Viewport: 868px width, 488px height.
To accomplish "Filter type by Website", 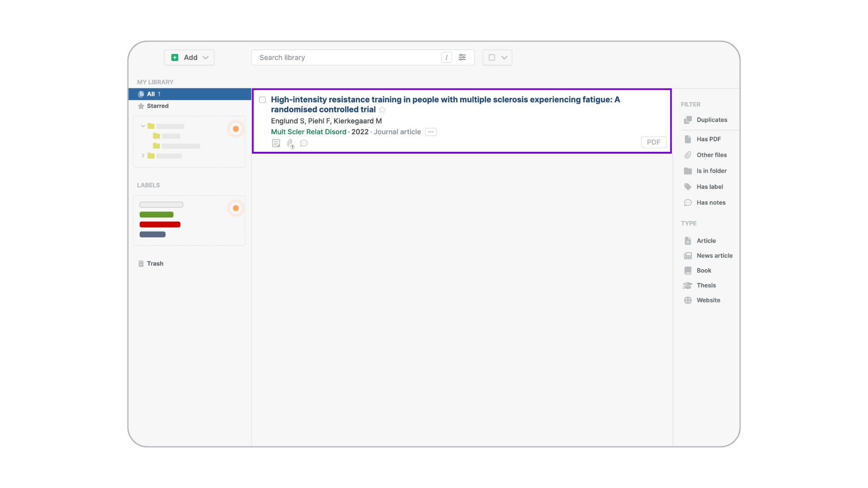I will tap(702, 300).
